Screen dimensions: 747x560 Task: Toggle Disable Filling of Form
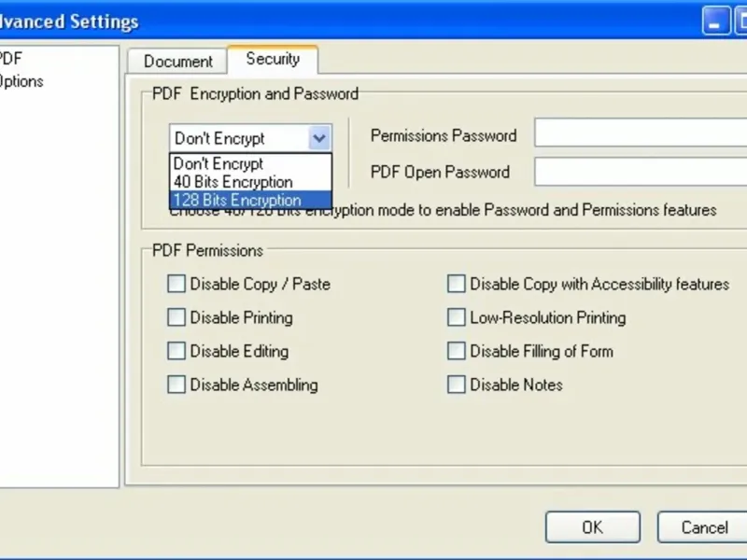(x=456, y=351)
